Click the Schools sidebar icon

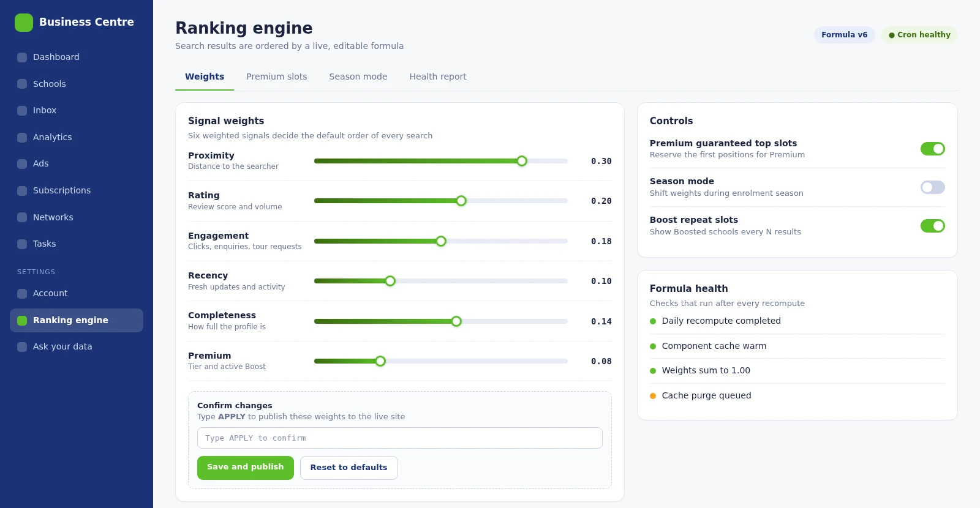point(22,84)
